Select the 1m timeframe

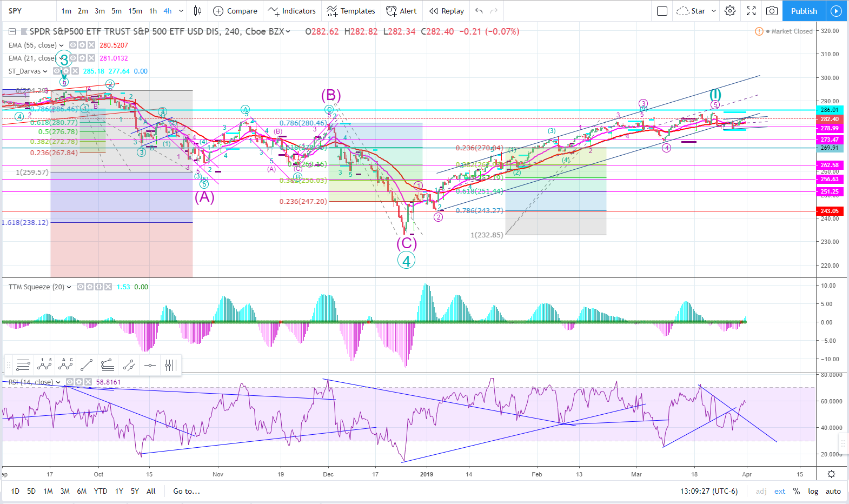(66, 11)
